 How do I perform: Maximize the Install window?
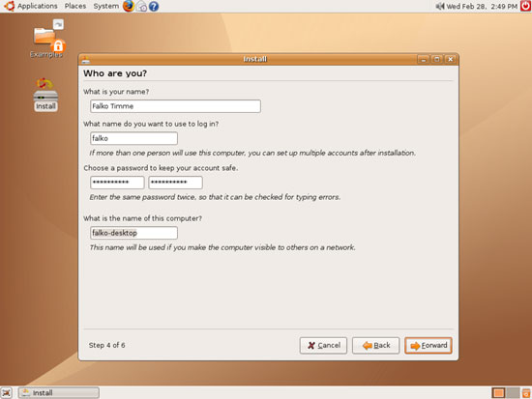[x=436, y=59]
